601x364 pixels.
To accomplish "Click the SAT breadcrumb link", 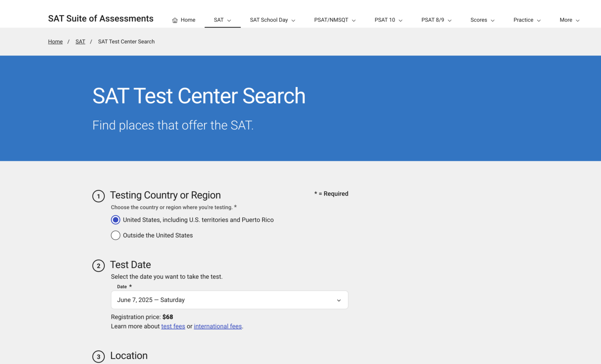I will pos(80,41).
